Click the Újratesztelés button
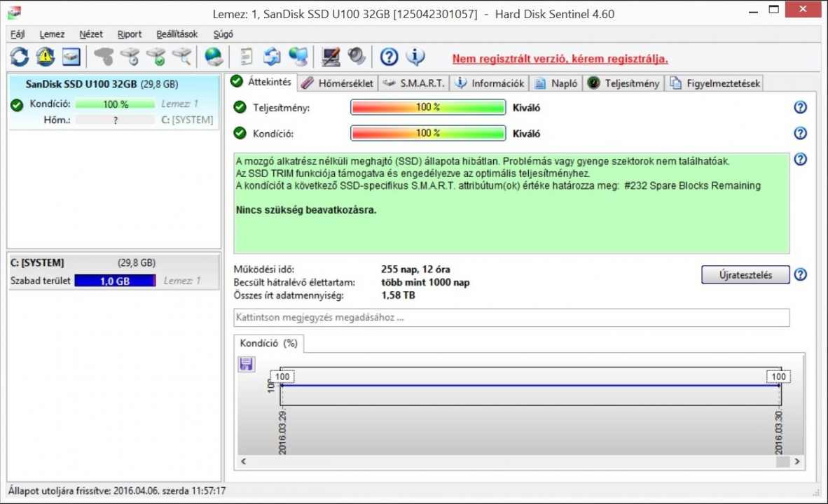Screen dimensions: 828x504 (x=745, y=274)
